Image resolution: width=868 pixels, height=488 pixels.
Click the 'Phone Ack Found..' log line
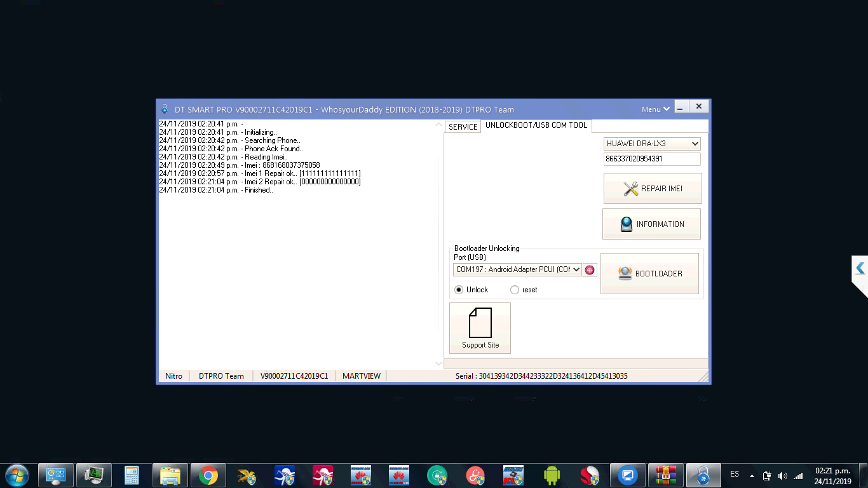tap(231, 149)
